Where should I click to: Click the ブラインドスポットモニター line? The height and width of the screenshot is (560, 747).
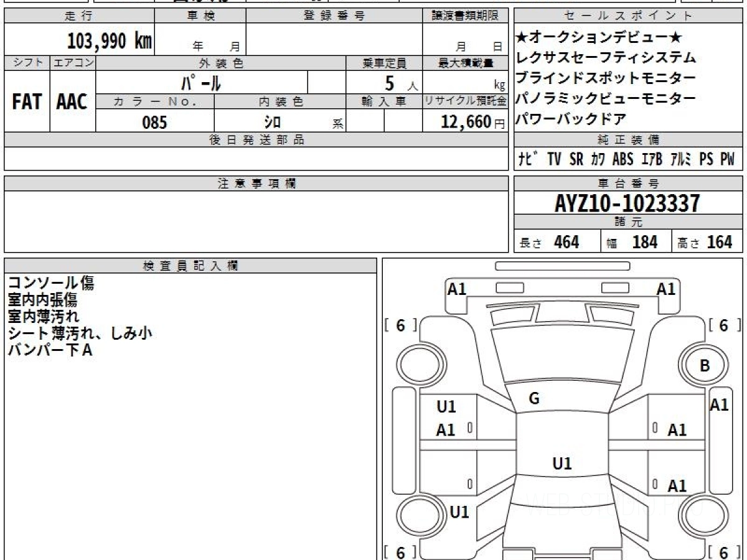click(606, 78)
